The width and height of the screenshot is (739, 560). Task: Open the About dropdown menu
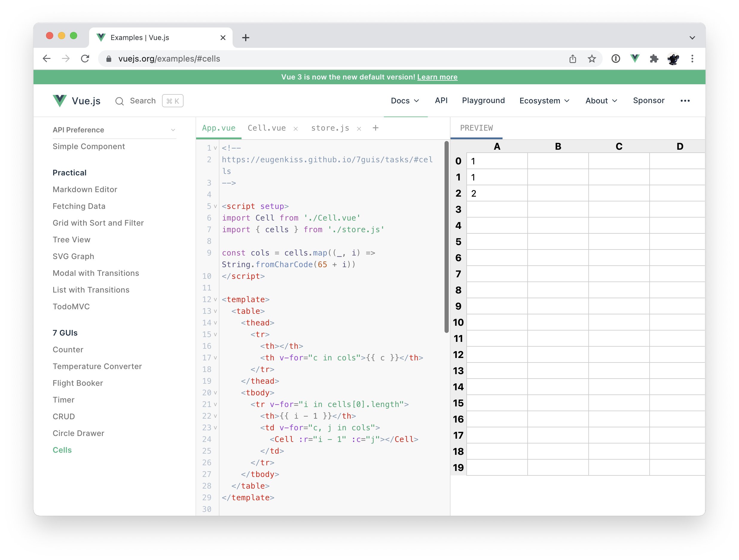tap(601, 101)
